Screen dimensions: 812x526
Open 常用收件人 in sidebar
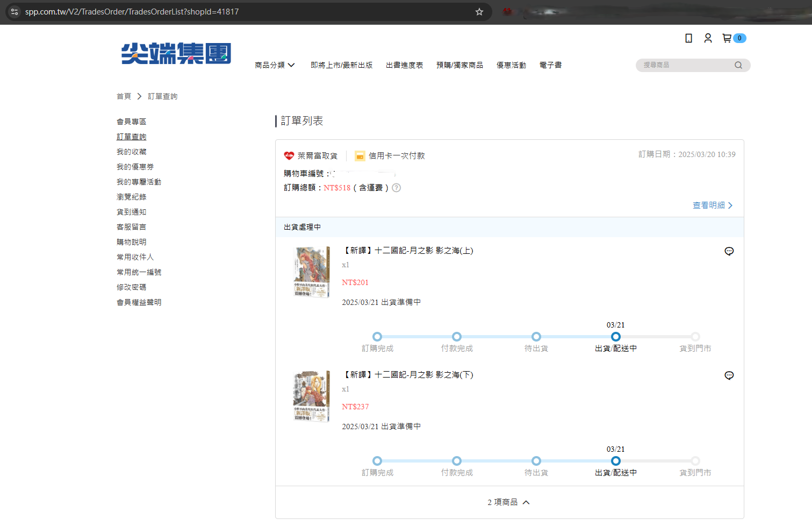(135, 257)
